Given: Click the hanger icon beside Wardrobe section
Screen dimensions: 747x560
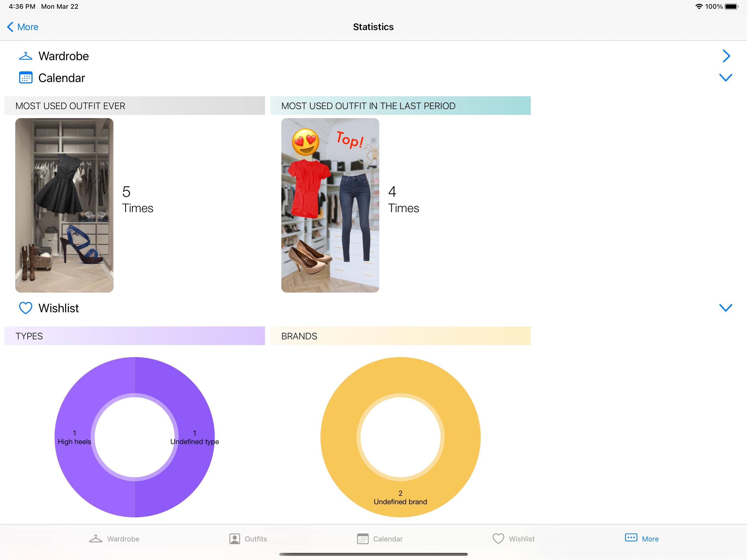Looking at the screenshot, I should (26, 56).
